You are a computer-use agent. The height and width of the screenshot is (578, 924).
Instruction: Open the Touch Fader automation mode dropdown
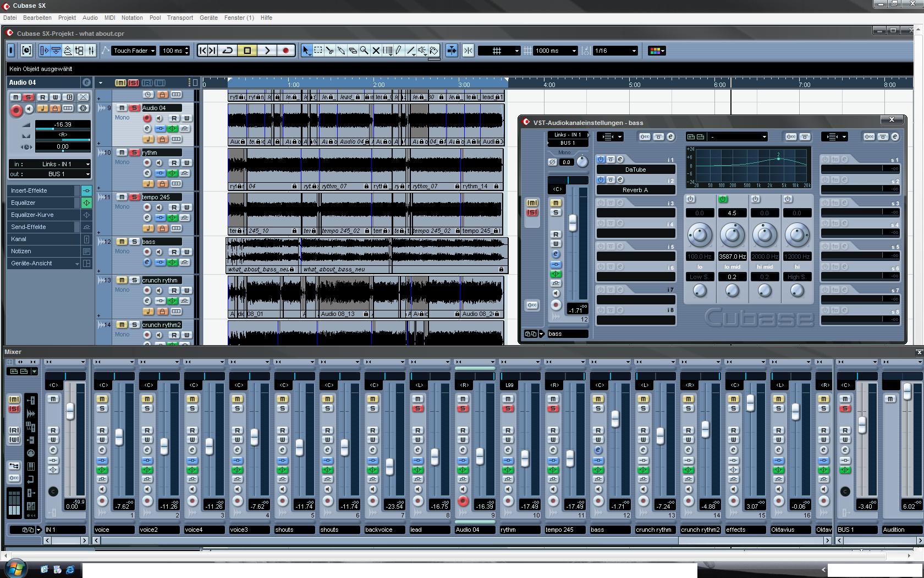click(134, 51)
